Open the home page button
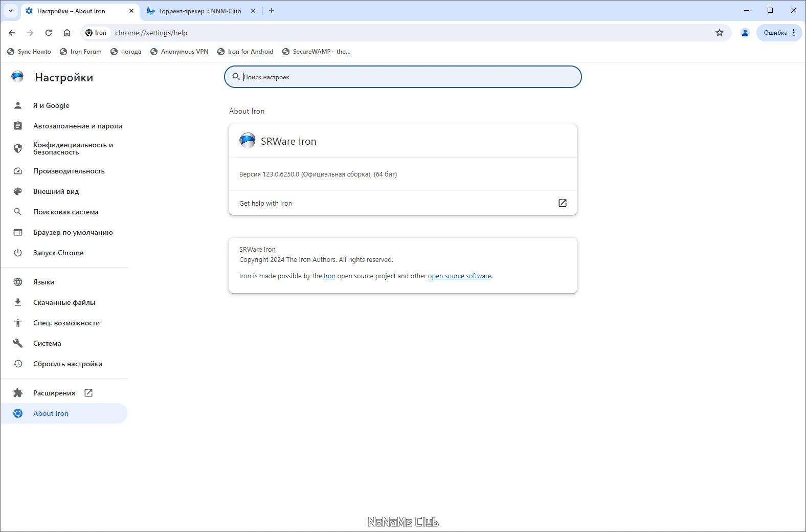 tap(67, 33)
